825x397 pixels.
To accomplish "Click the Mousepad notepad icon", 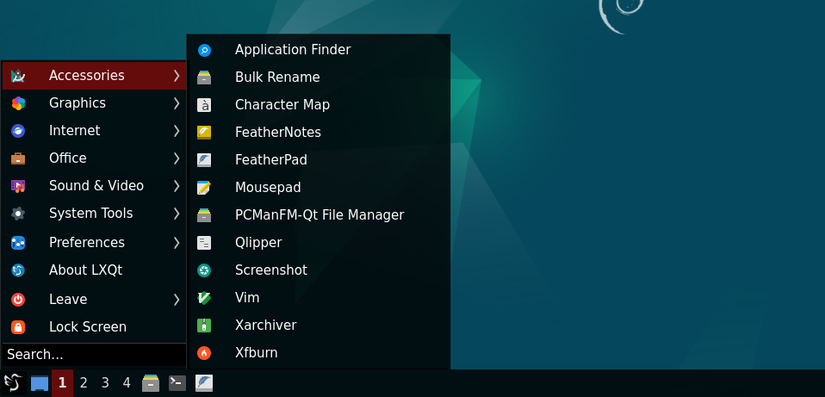I will (204, 187).
